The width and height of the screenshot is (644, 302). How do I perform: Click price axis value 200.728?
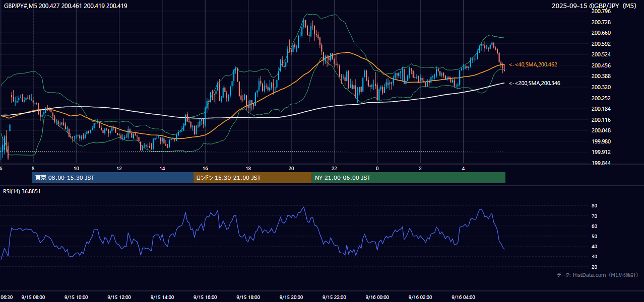pos(601,22)
